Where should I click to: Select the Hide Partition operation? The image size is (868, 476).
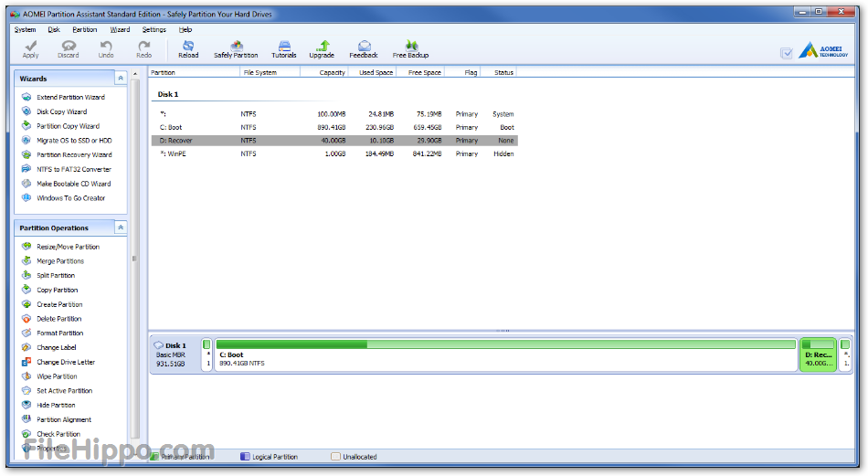(x=56, y=405)
